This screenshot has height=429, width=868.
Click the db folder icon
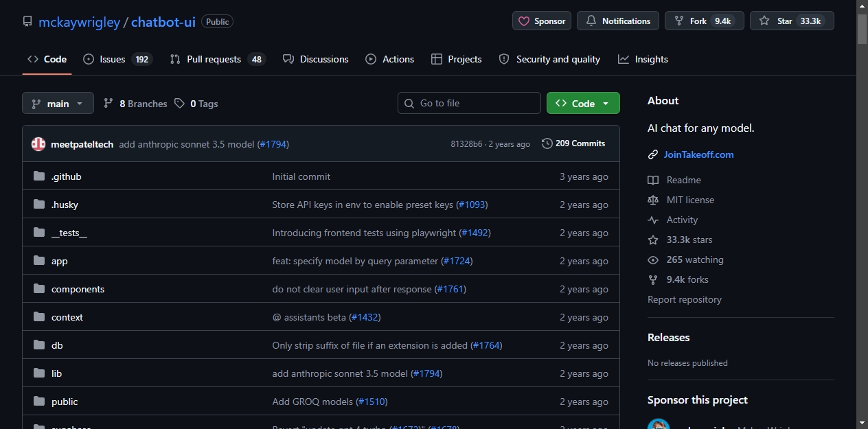click(x=38, y=345)
